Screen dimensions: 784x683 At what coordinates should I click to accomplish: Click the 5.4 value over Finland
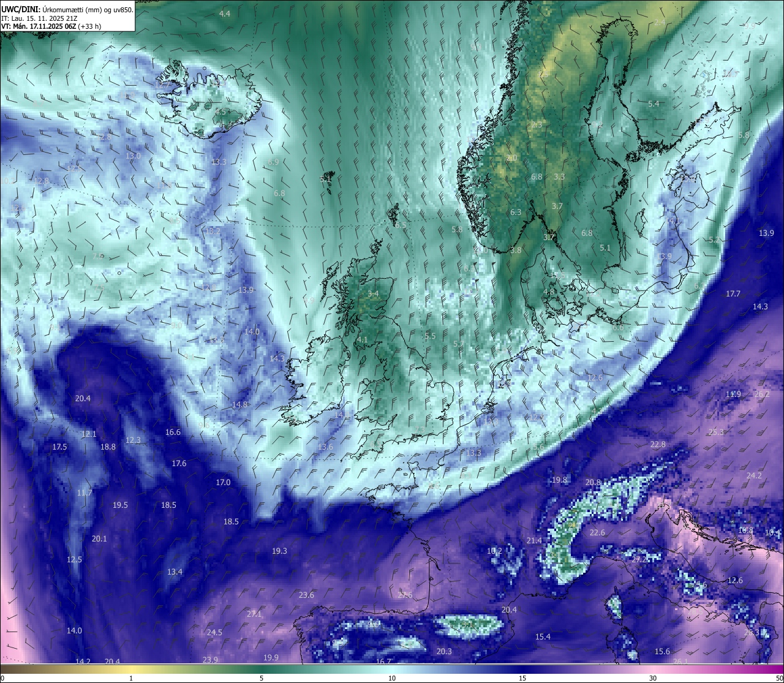654,104
